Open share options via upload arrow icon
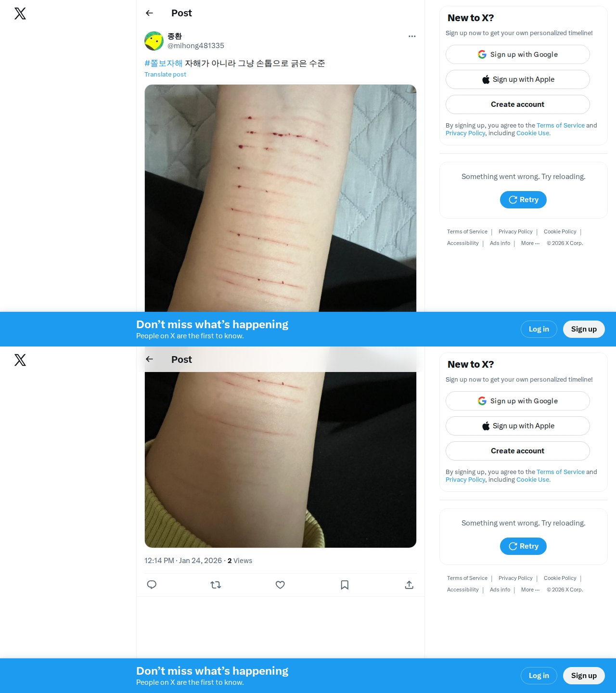Image resolution: width=616 pixels, height=693 pixels. (409, 585)
